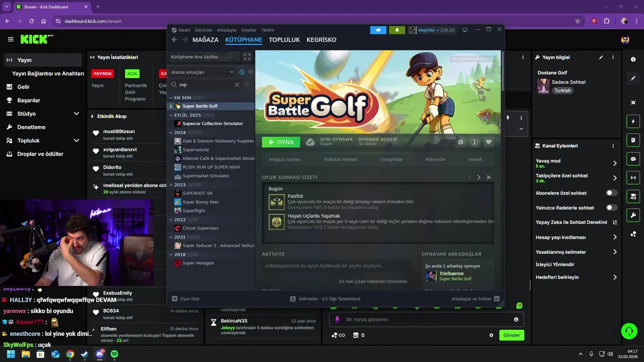
Task: Clear the Steam library search 'sup'
Action: (x=237, y=85)
